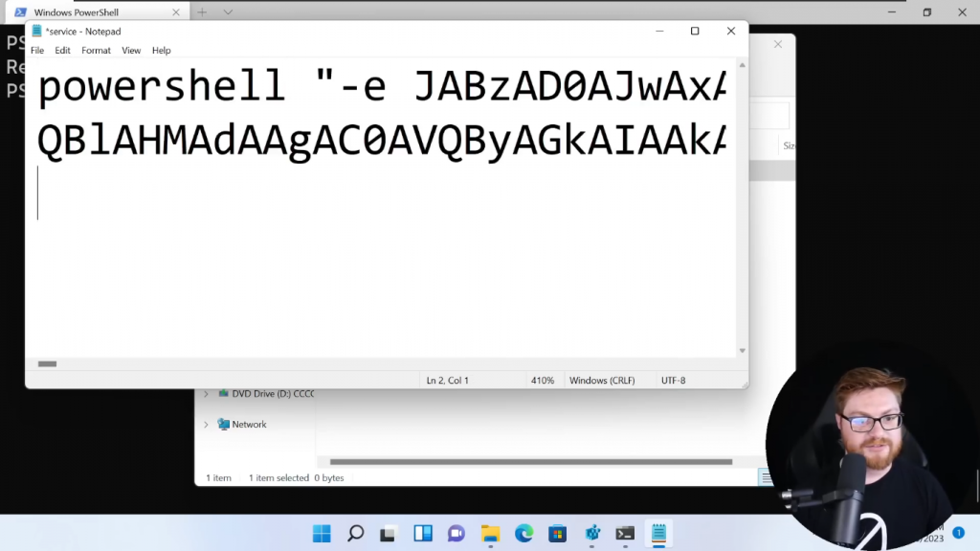Open Task View from the taskbar
Viewport: 980px width, 551px height.
click(x=389, y=534)
